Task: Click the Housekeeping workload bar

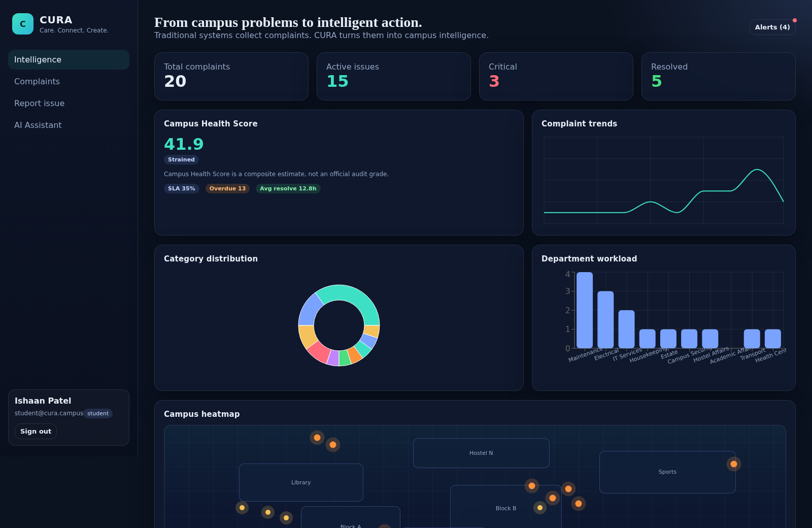Action: [x=647, y=339]
